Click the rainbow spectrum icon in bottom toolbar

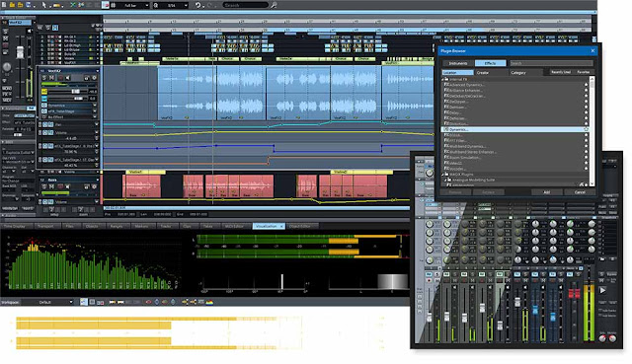[x=209, y=302]
